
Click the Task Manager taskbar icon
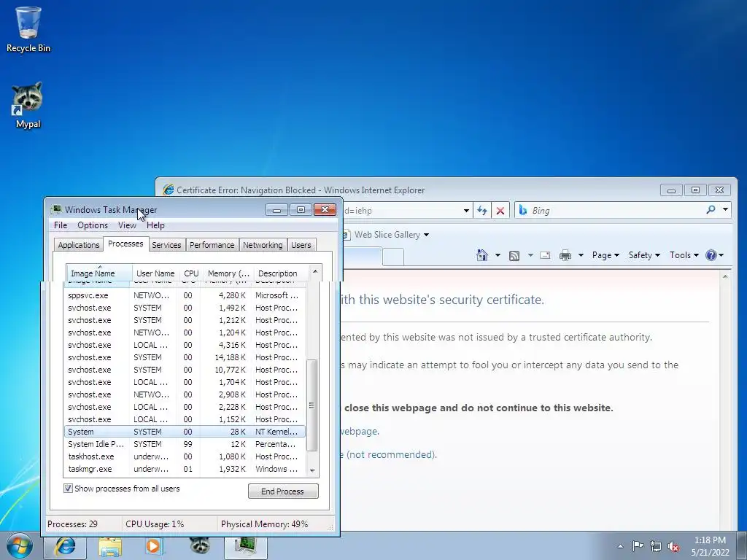245,547
